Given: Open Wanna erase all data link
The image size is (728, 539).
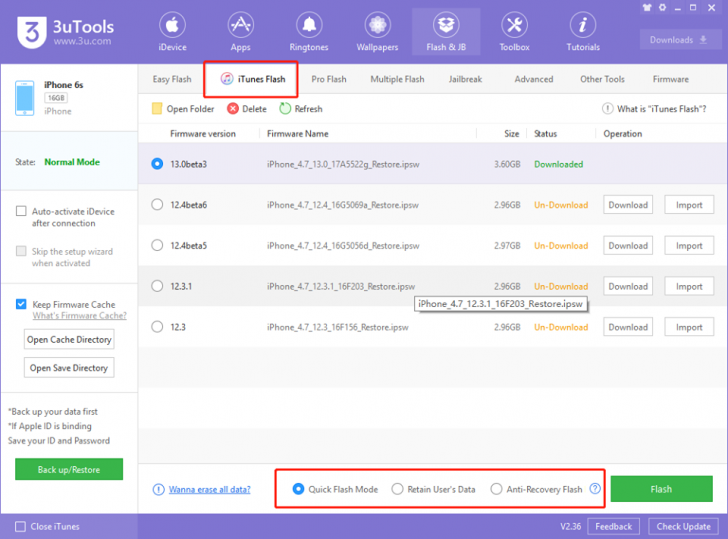Looking at the screenshot, I should pyautogui.click(x=209, y=489).
